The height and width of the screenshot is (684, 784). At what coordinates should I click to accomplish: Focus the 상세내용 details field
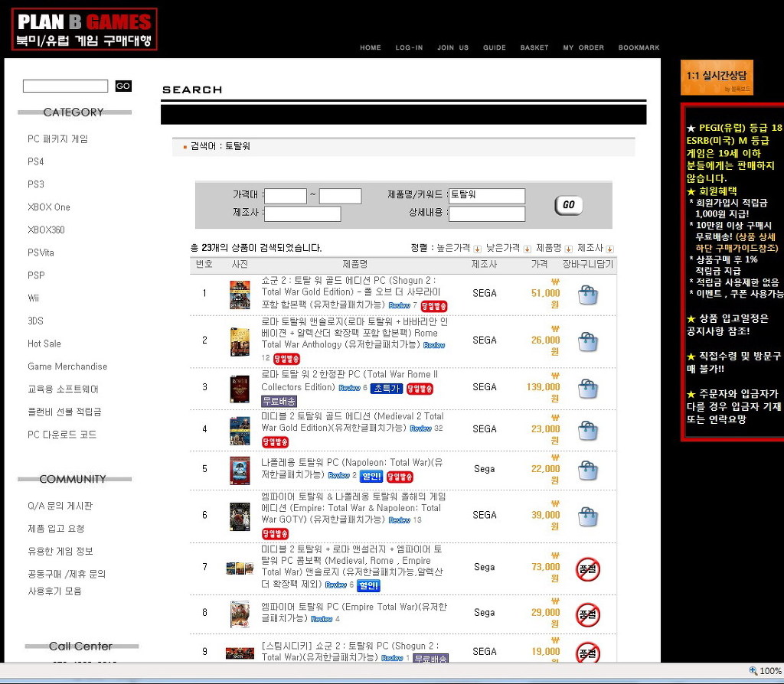point(487,213)
